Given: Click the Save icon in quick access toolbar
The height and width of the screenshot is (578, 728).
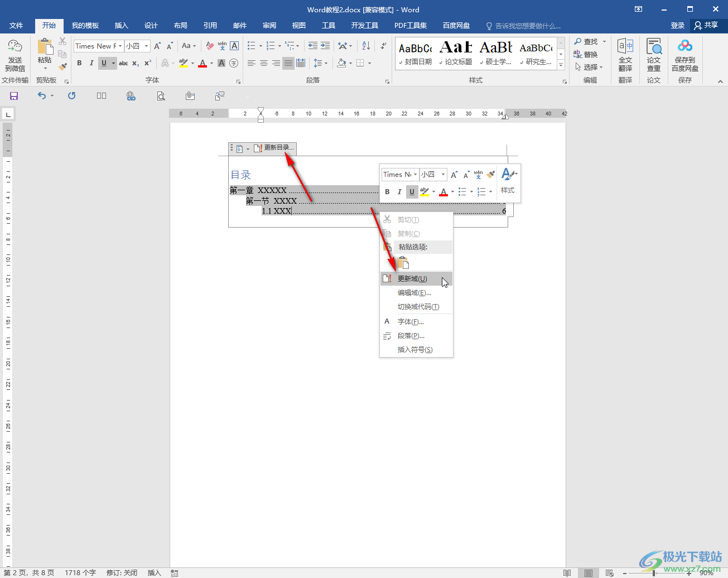Looking at the screenshot, I should coord(14,96).
